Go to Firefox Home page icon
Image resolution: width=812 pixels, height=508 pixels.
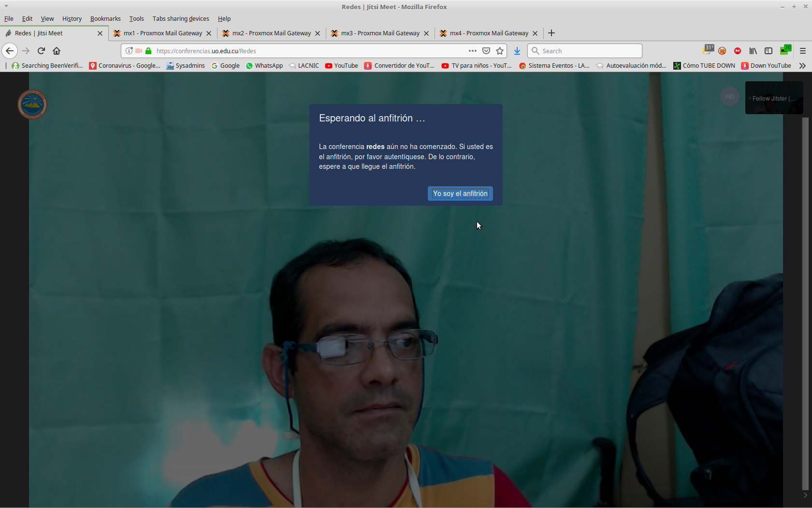coord(57,51)
